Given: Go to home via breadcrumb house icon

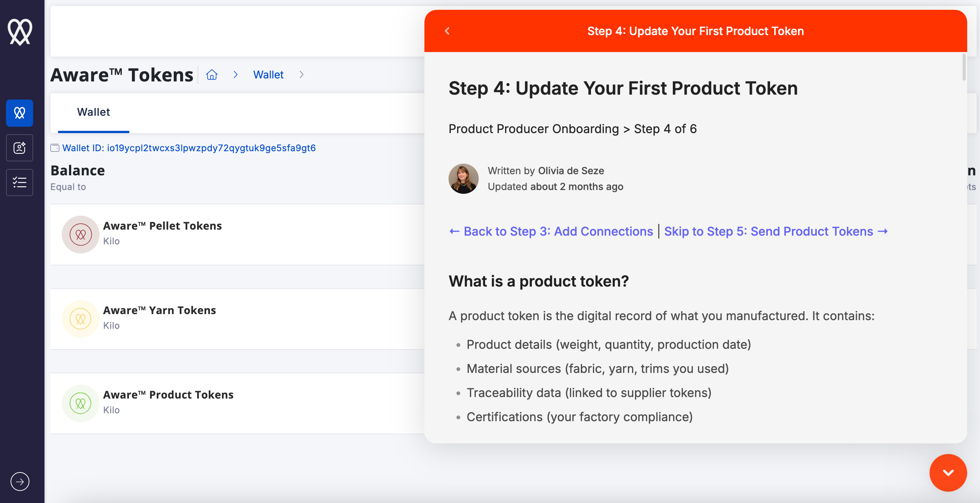Looking at the screenshot, I should click(x=212, y=75).
